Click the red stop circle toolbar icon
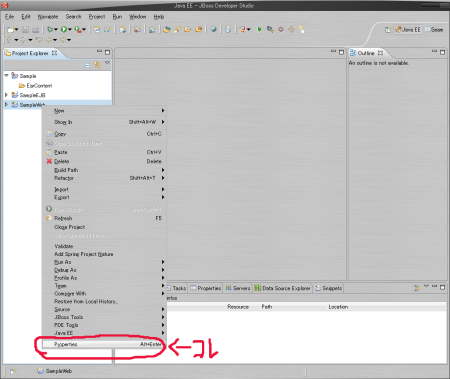This screenshot has height=379, width=450. [x=281, y=29]
